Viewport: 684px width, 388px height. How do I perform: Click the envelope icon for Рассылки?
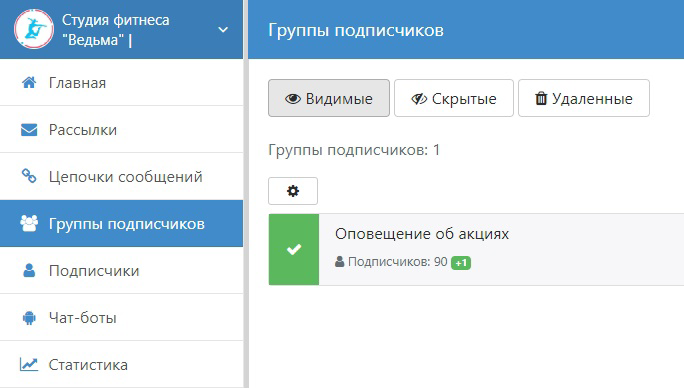click(x=29, y=130)
